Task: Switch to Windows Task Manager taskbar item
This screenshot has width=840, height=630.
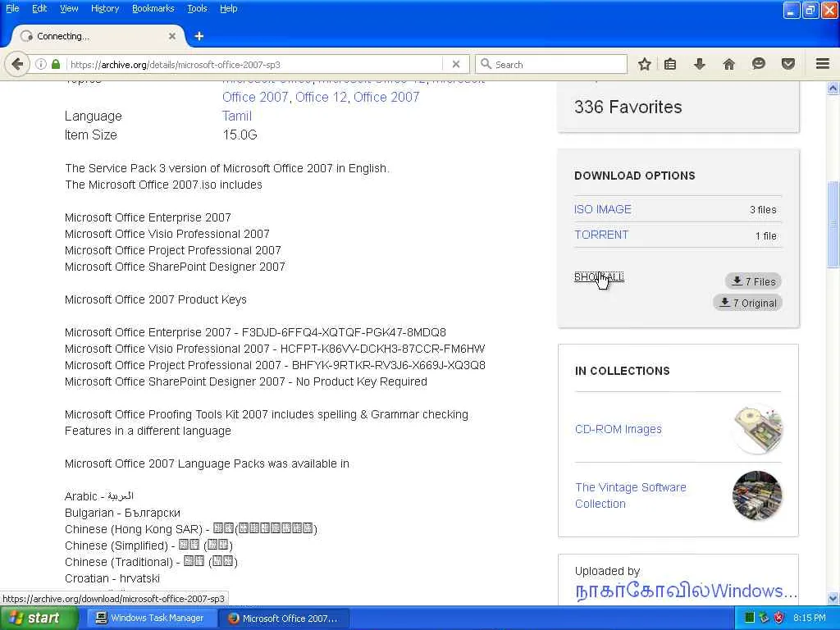Action: tap(150, 618)
